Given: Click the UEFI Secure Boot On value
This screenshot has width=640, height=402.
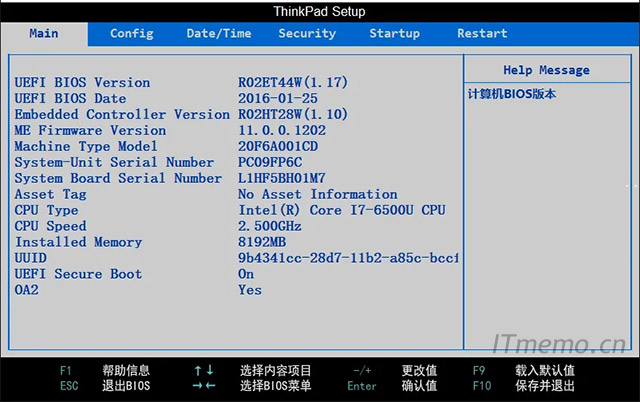Looking at the screenshot, I should (x=246, y=274).
